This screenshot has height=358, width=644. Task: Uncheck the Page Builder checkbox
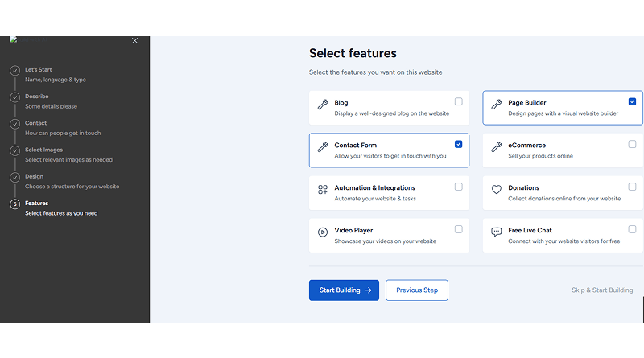coord(632,101)
